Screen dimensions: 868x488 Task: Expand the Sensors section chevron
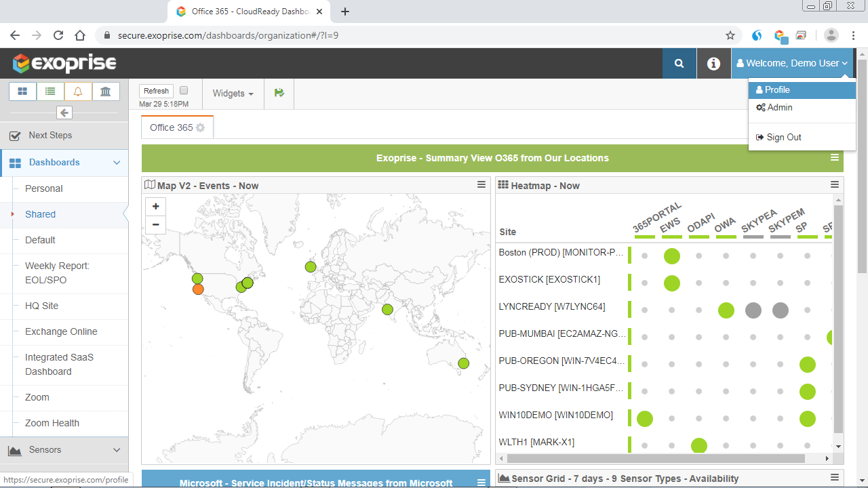click(117, 450)
